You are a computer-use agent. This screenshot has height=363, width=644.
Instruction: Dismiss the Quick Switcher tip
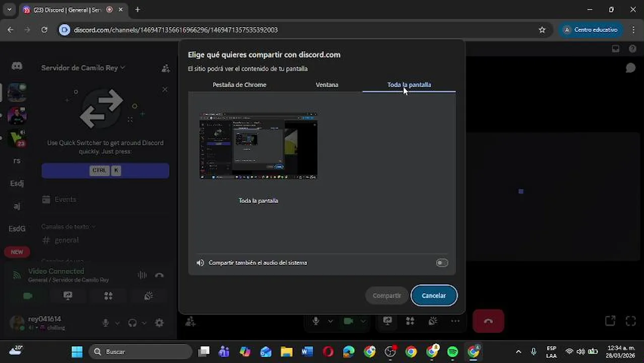click(x=165, y=89)
